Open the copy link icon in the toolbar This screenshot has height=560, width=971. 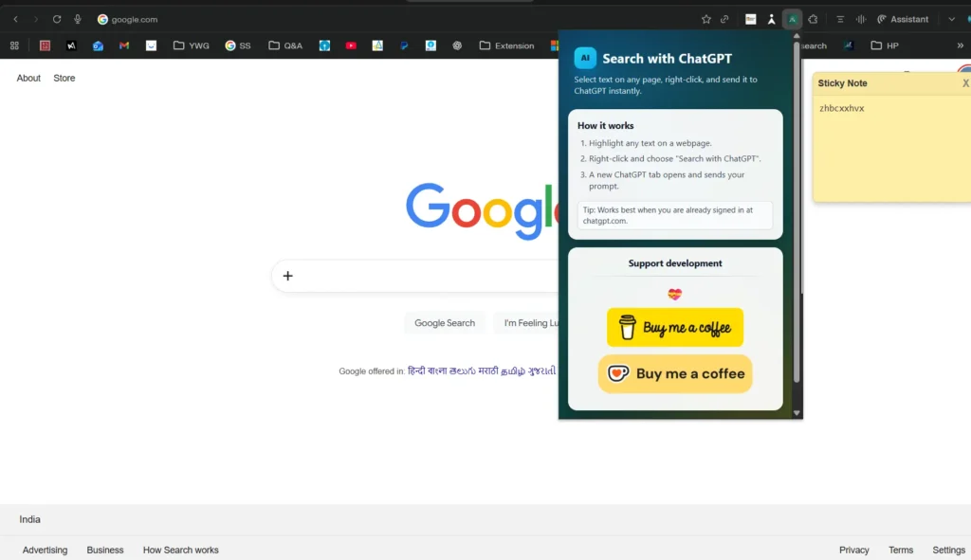(x=724, y=19)
